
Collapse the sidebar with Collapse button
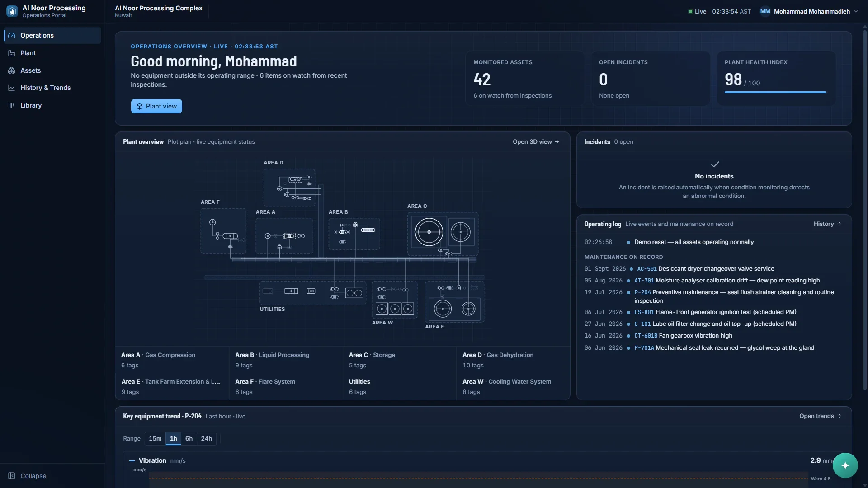point(27,476)
